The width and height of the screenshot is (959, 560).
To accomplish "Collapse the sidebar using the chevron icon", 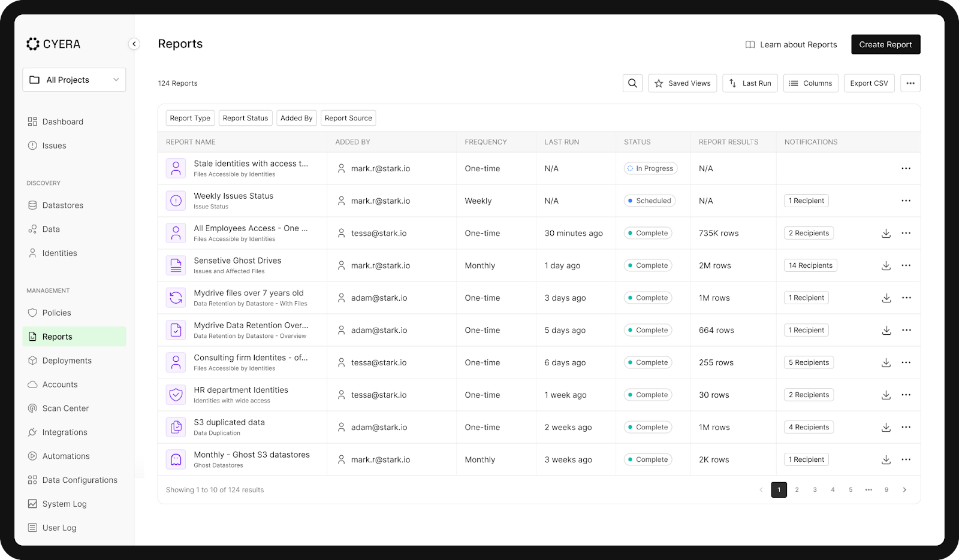I will click(133, 44).
